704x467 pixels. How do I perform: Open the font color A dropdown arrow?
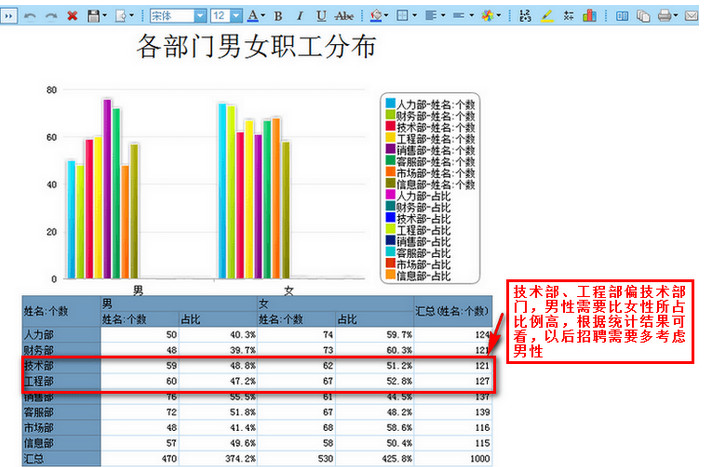pos(262,16)
